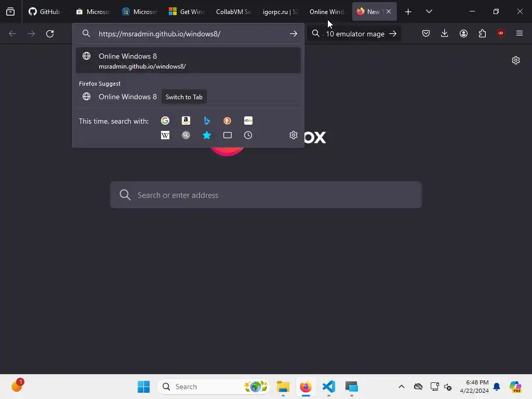
Task: Open File Explorer from taskbar
Action: pyautogui.click(x=283, y=387)
